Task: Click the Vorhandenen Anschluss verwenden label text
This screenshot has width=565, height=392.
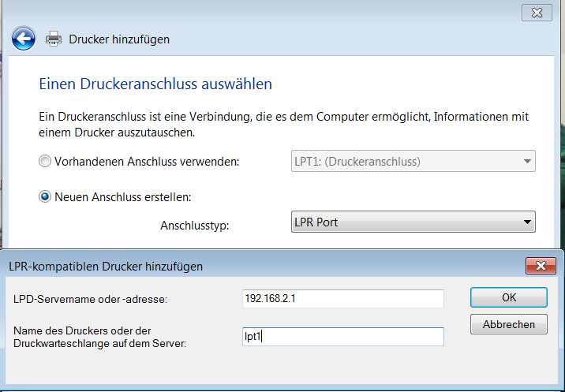Action: [x=147, y=162]
